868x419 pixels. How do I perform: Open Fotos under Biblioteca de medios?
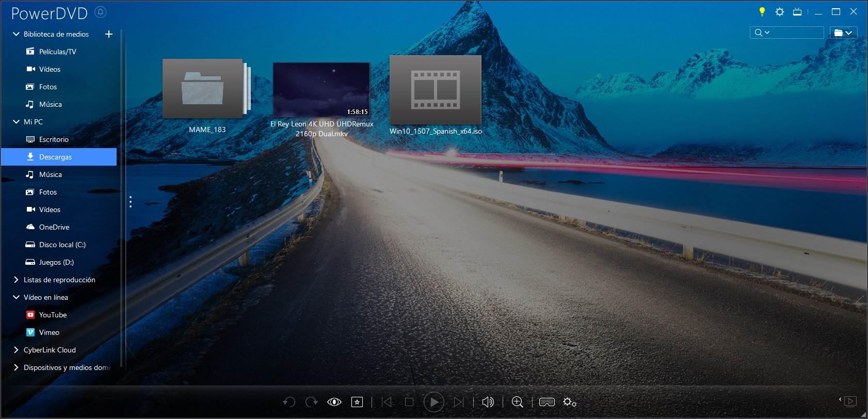(x=47, y=87)
